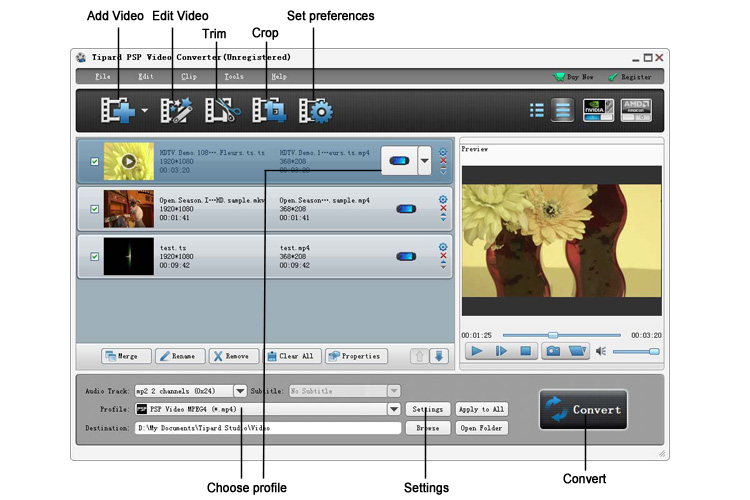Click PSP device icon on Open Season row
Viewport: 750px width, 500px height.
(406, 209)
